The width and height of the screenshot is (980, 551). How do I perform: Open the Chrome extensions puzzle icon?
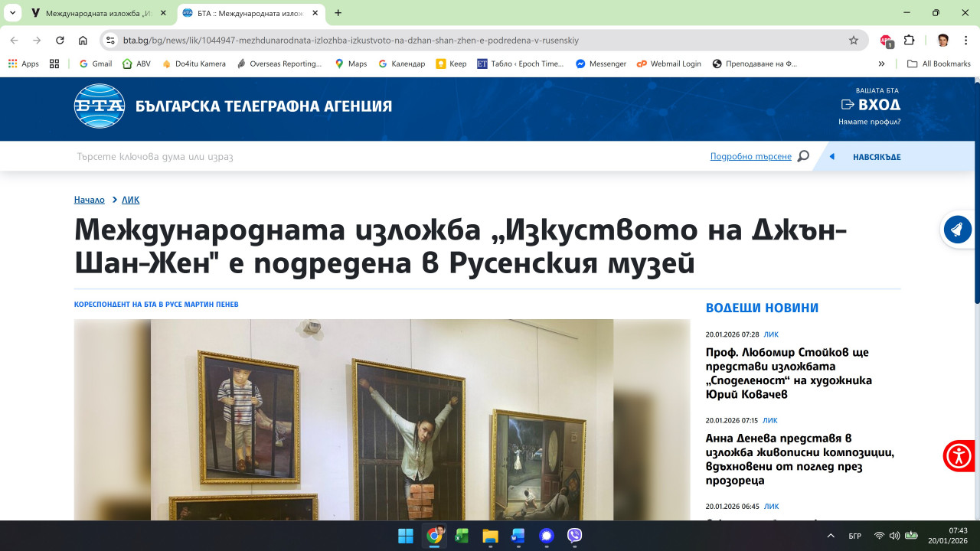click(910, 41)
